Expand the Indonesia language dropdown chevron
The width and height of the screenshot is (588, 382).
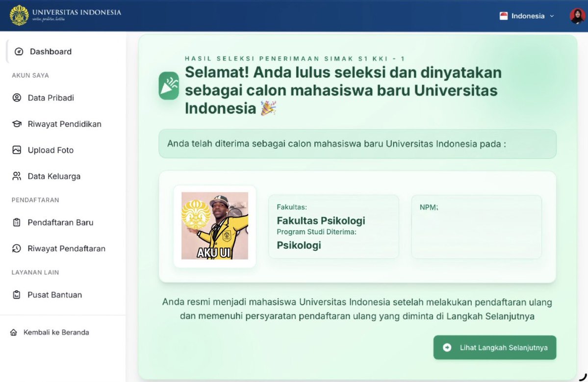point(552,16)
